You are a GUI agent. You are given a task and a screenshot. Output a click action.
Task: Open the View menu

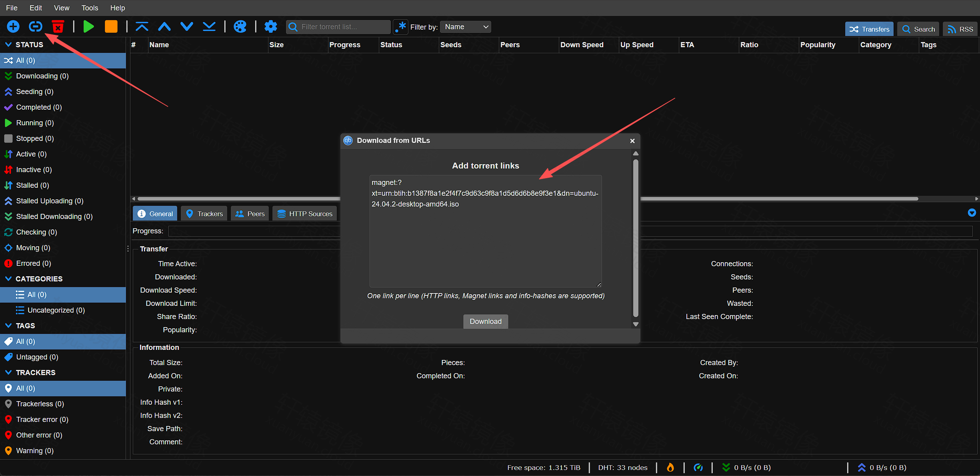pos(62,8)
